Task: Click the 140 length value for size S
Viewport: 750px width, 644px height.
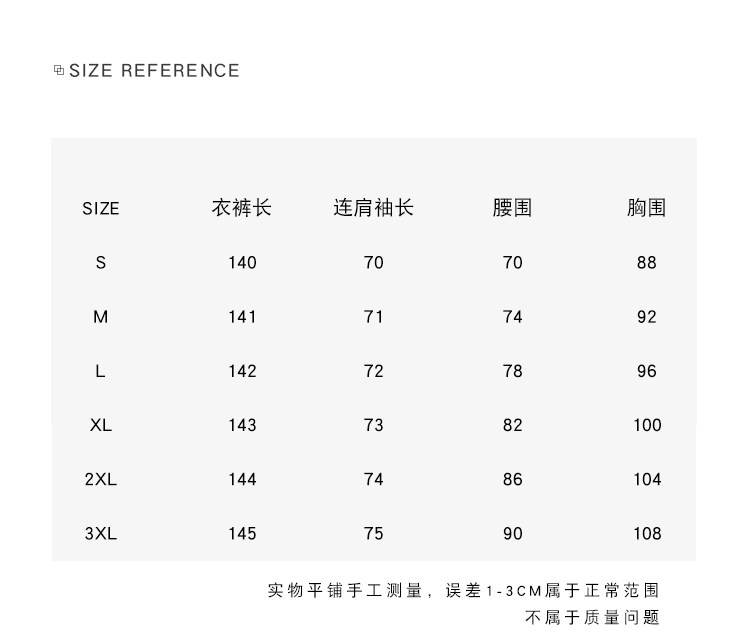Action: pyautogui.click(x=242, y=263)
